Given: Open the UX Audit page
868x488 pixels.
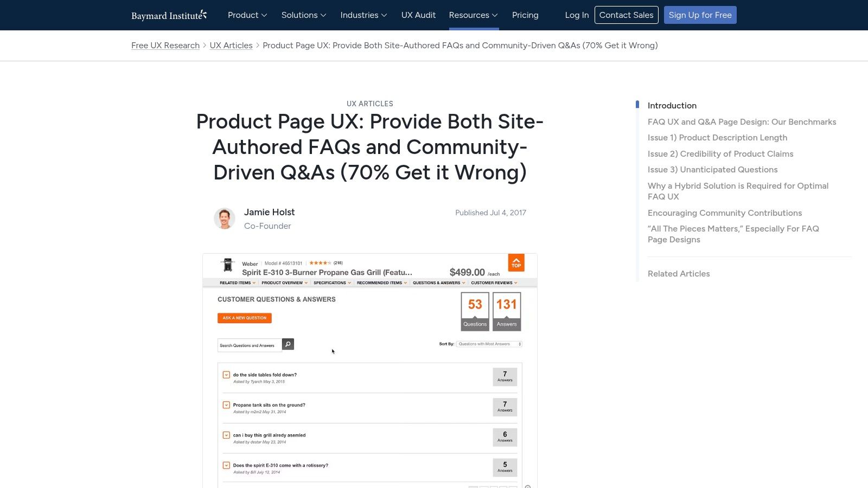Looking at the screenshot, I should tap(418, 15).
